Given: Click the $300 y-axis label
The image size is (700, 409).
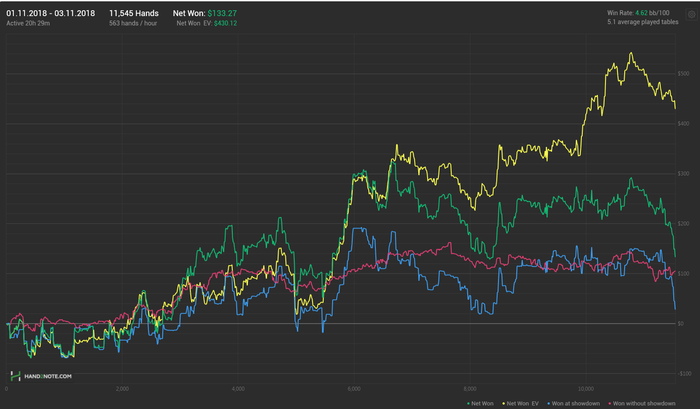Looking at the screenshot, I should click(683, 174).
